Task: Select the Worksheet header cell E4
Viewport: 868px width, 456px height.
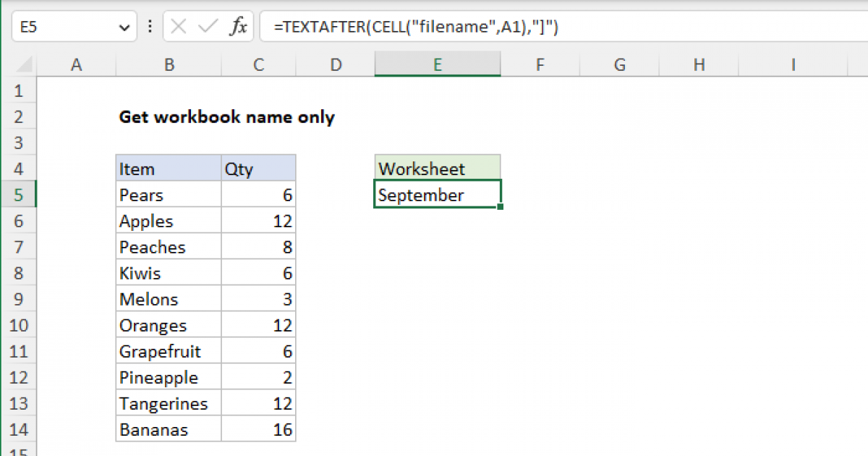Action: tap(437, 167)
